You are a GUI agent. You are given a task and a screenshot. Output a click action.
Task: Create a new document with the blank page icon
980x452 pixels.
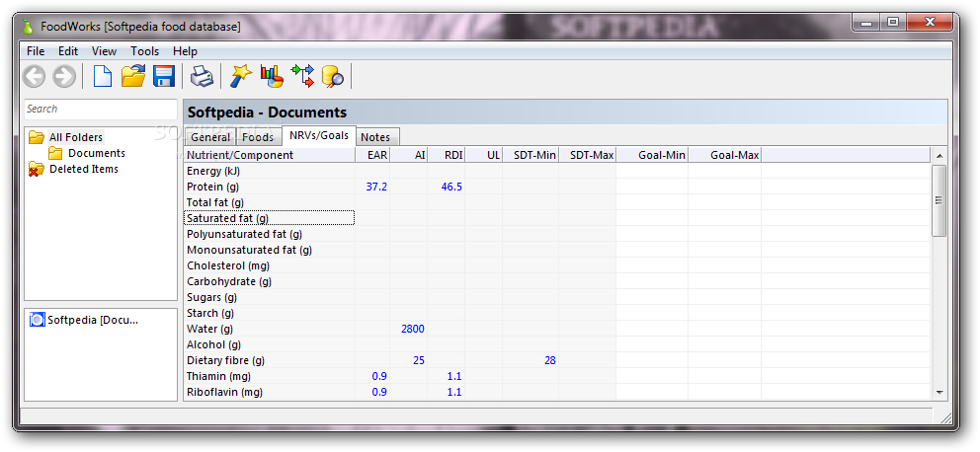tap(103, 76)
